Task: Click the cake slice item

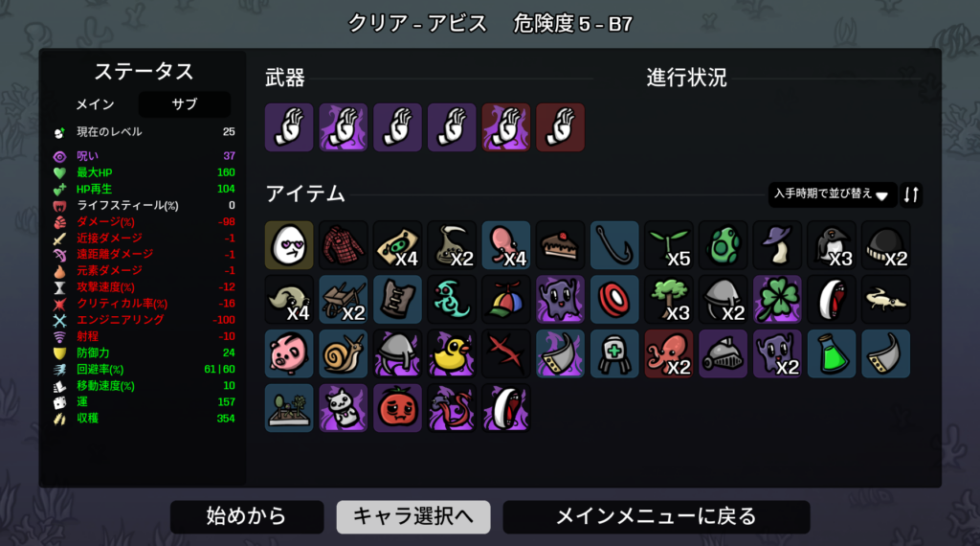Action: 561,245
